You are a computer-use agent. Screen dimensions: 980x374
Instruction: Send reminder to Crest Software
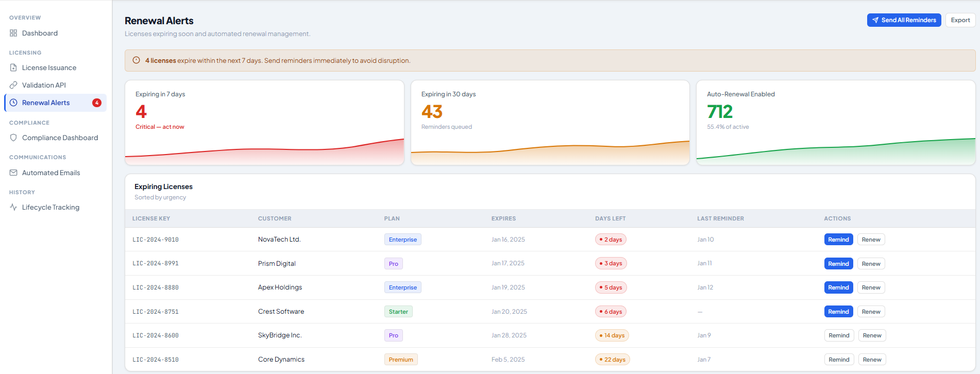click(x=838, y=312)
